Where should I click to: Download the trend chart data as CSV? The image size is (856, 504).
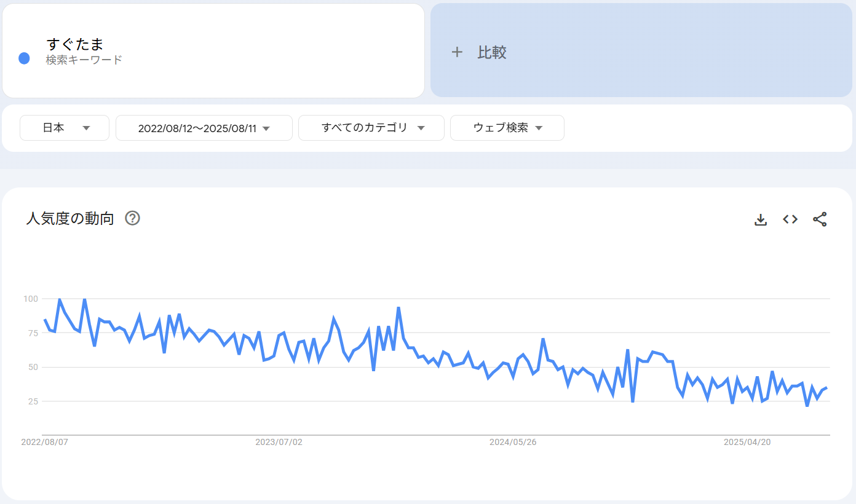click(x=761, y=219)
